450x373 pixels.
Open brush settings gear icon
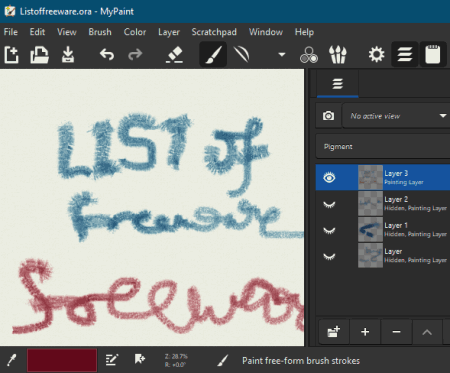(x=376, y=54)
